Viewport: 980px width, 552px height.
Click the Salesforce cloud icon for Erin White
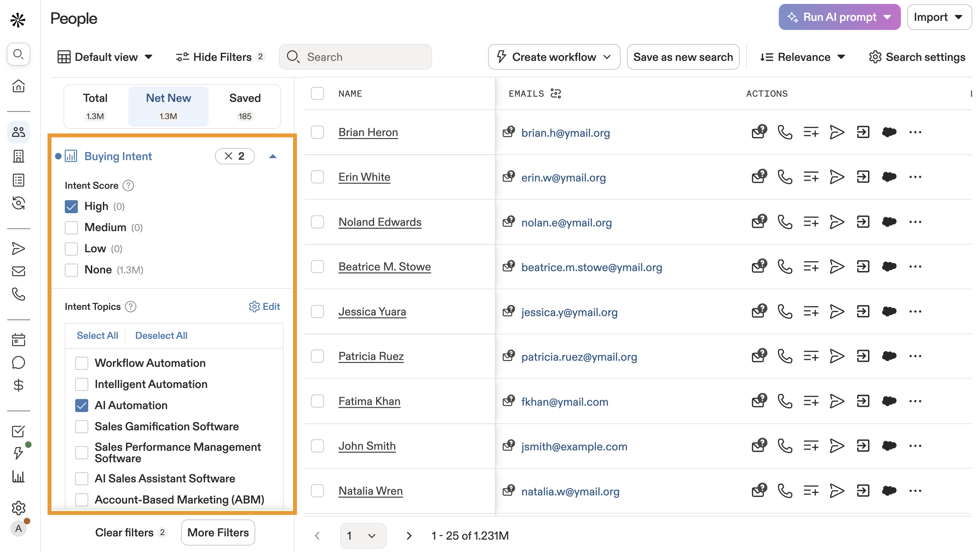coord(889,177)
